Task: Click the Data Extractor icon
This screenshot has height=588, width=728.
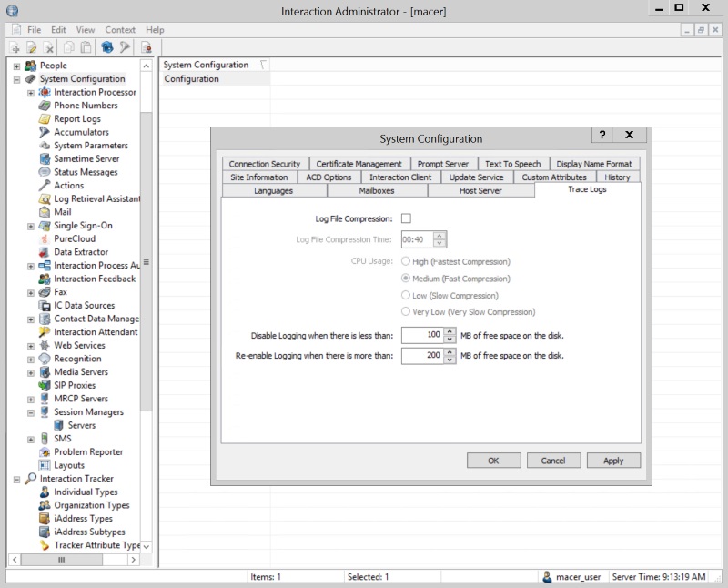Action: coord(45,252)
